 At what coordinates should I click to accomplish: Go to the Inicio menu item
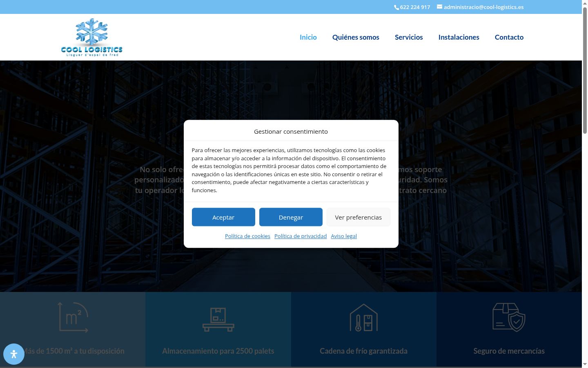click(x=308, y=37)
